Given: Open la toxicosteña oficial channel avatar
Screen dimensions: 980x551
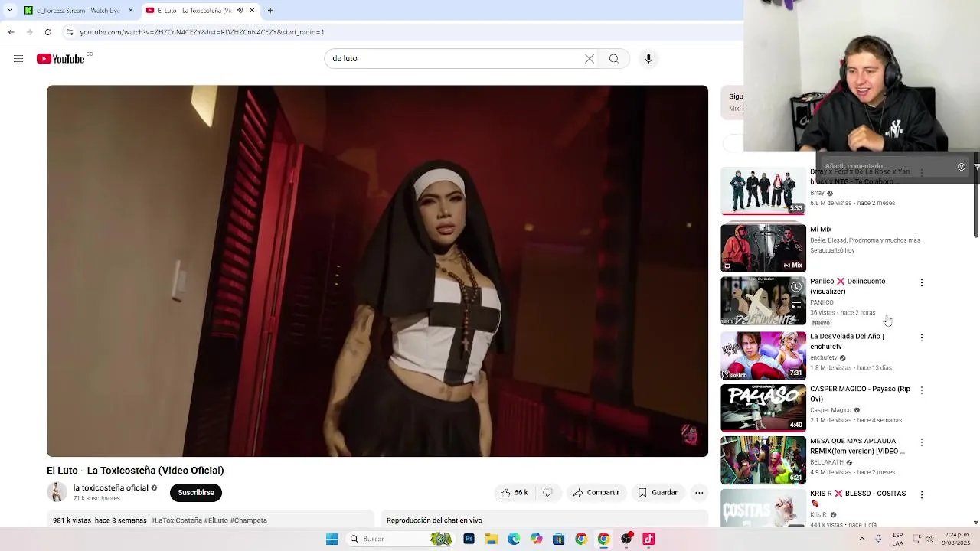Looking at the screenshot, I should point(57,492).
